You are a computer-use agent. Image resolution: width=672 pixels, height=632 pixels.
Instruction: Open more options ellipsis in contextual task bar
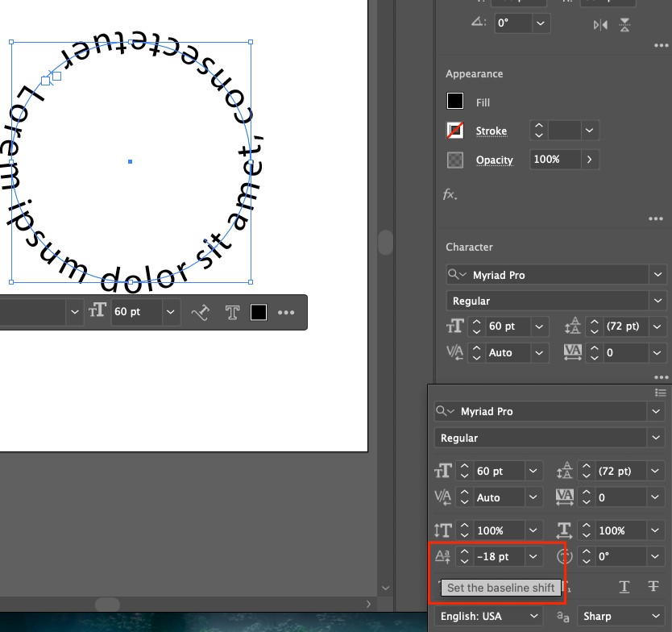[x=286, y=313]
